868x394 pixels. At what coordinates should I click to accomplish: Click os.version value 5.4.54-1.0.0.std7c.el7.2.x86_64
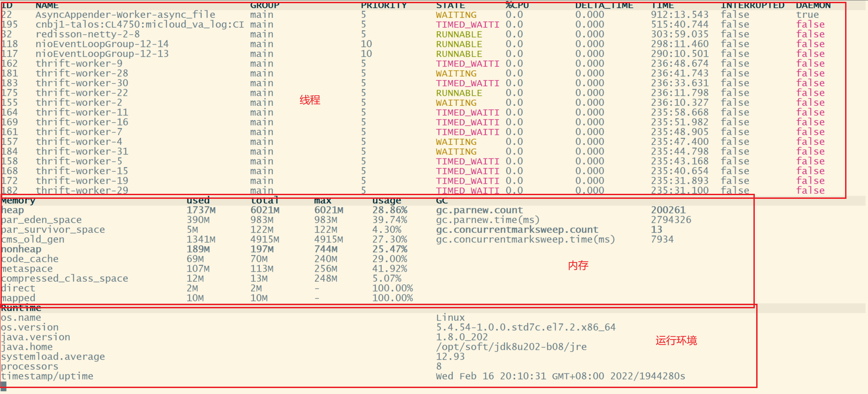coord(526,328)
